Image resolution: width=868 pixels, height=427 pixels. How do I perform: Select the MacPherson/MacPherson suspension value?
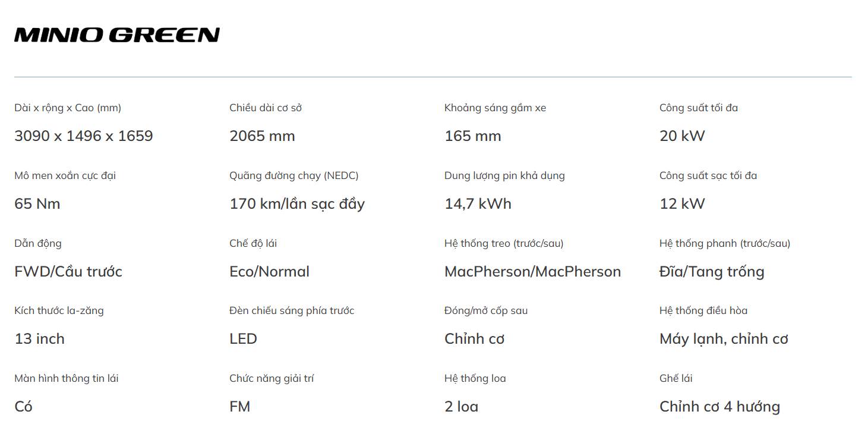[x=532, y=272]
